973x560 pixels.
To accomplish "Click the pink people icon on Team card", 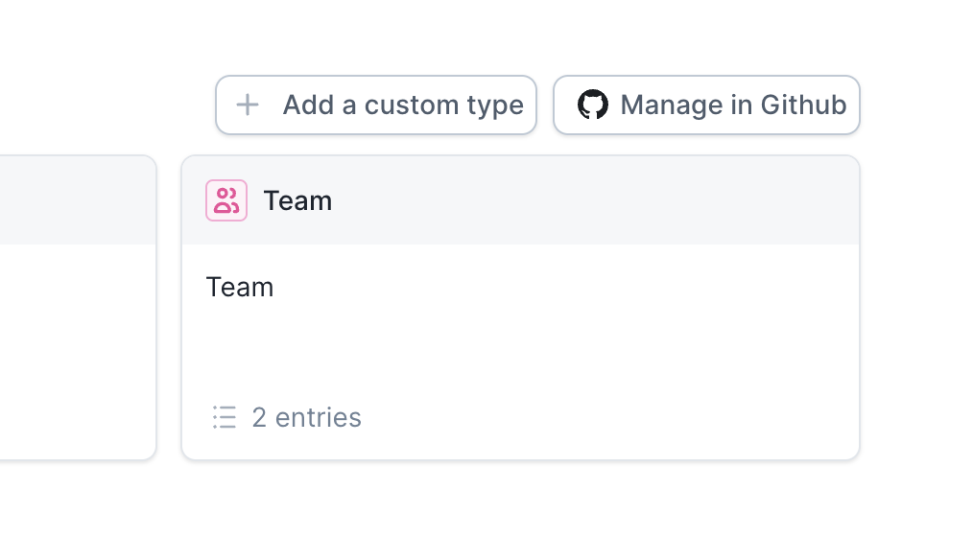I will pyautogui.click(x=226, y=200).
